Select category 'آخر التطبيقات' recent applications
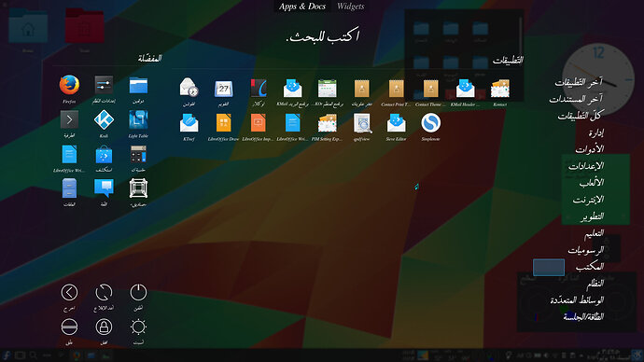Viewport: 644px width, 362px height. tap(579, 82)
